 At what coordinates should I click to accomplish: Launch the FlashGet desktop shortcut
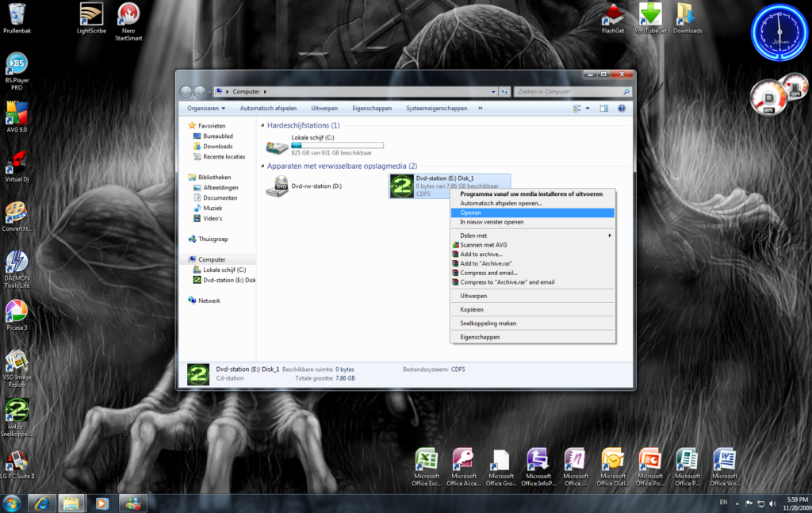[x=613, y=18]
